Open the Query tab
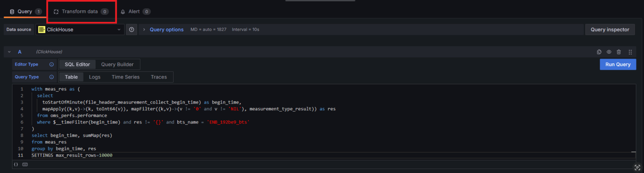 click(25, 12)
